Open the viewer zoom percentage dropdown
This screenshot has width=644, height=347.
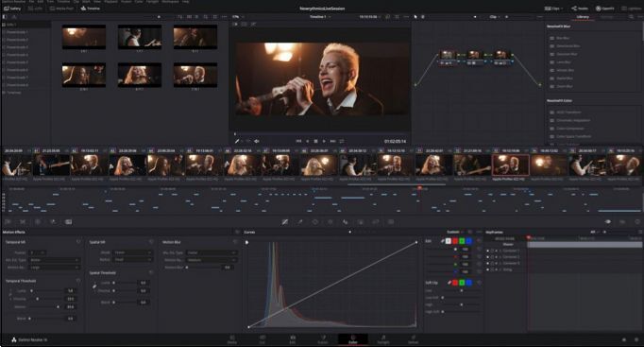238,17
